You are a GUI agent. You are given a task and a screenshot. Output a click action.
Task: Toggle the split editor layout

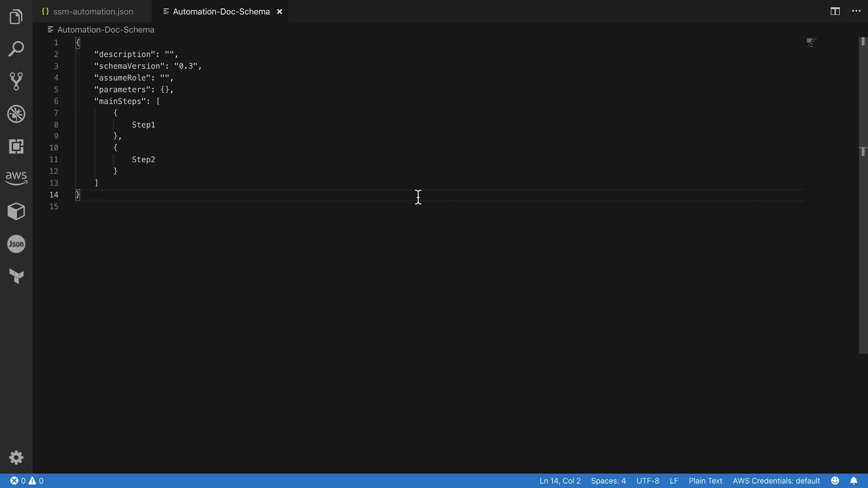[835, 11]
